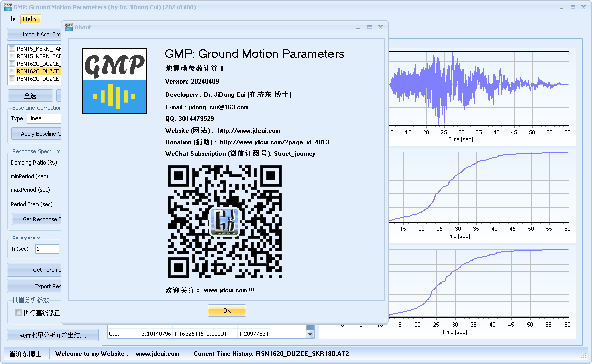Image resolution: width=592 pixels, height=364 pixels.
Task: Click the Current Time History status entry
Action: [272, 354]
